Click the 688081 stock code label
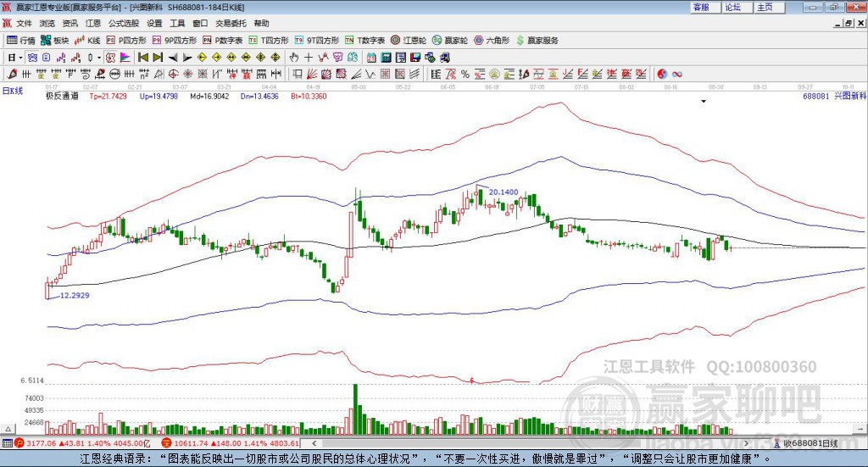 coord(816,96)
